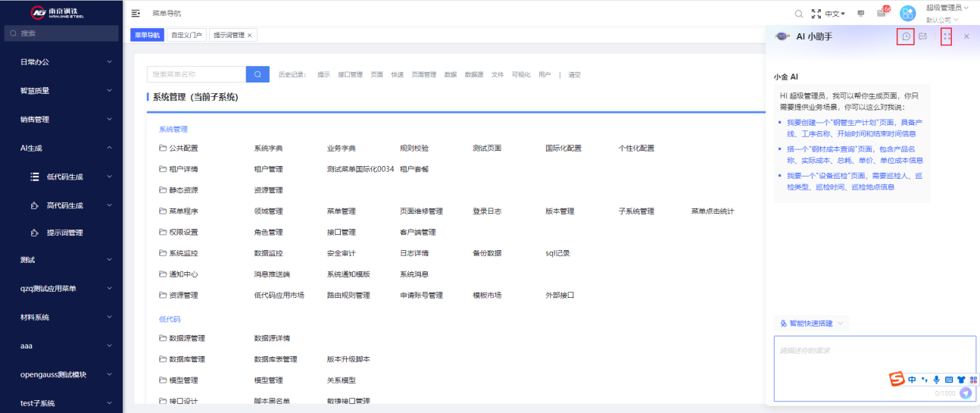Screen dimensions: 980x413
Task: Open the monitor screen icon in the top bar
Action: pos(861,14)
